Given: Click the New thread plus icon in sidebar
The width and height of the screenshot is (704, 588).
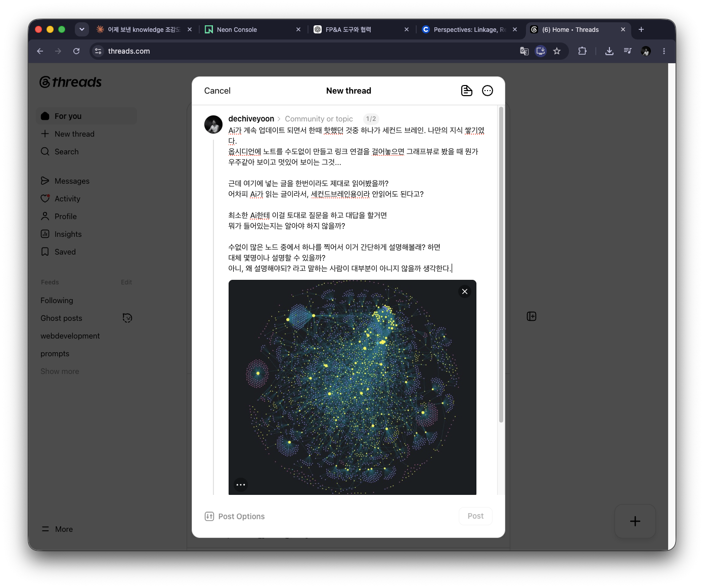Looking at the screenshot, I should (45, 134).
